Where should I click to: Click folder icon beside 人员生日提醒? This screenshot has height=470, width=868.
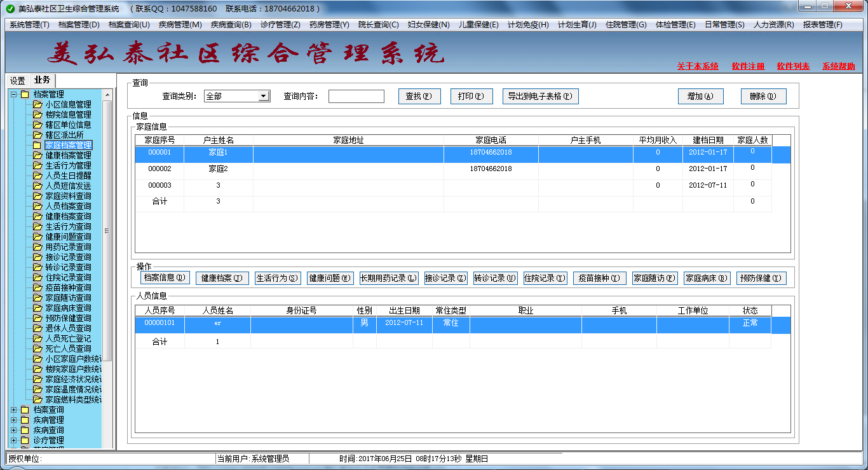pyautogui.click(x=37, y=176)
